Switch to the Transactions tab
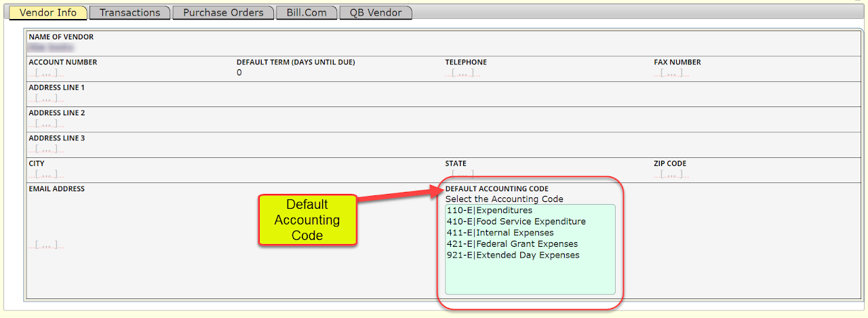 click(x=130, y=13)
